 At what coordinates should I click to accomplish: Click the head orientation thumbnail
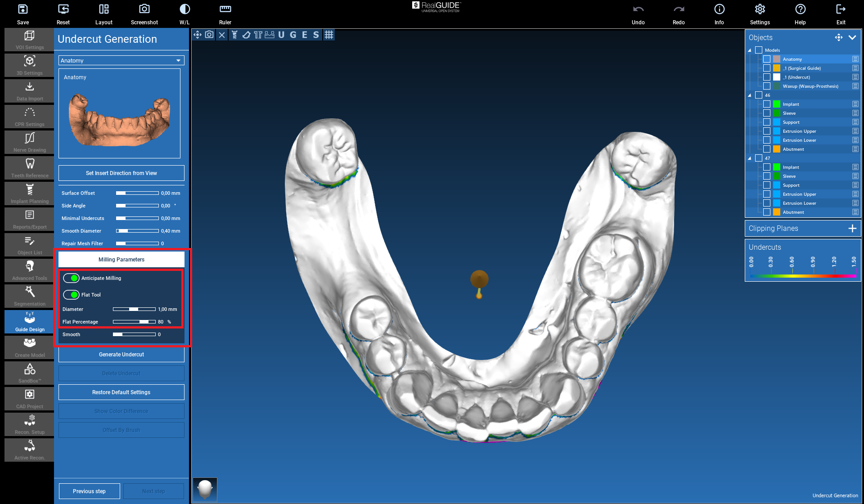click(205, 489)
